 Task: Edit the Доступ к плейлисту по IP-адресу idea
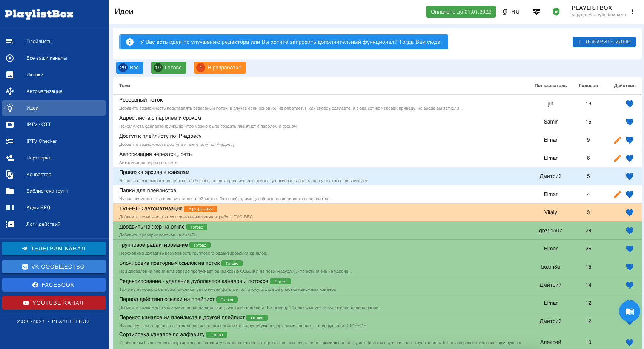[x=618, y=140]
